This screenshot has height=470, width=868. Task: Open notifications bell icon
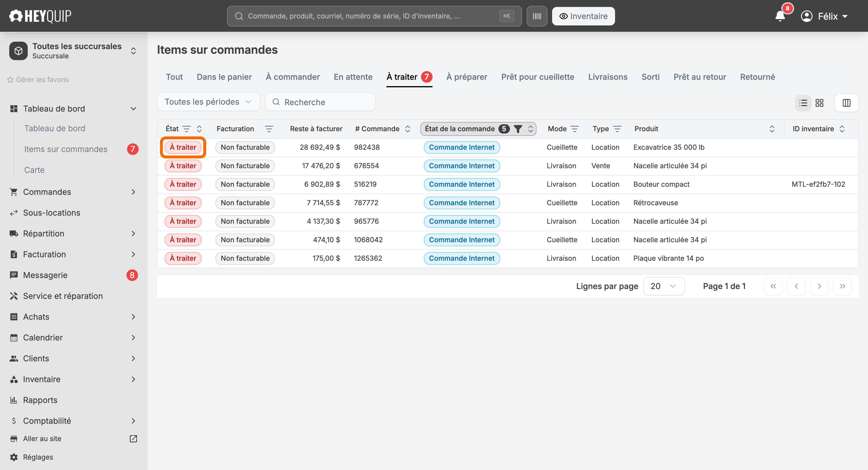click(780, 16)
